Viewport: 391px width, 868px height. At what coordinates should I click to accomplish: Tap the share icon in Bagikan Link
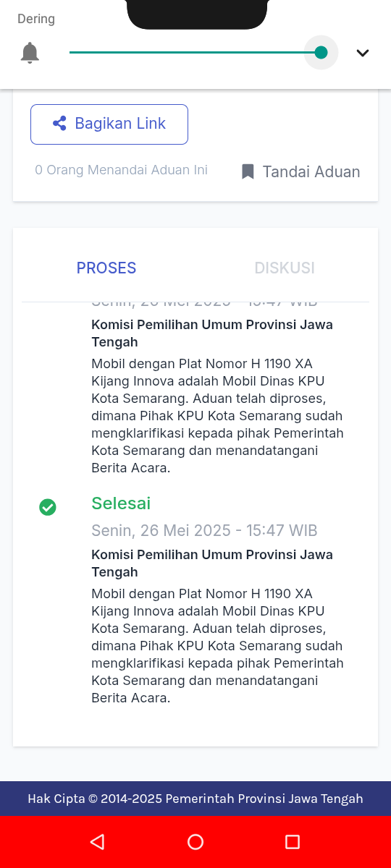pos(59,124)
